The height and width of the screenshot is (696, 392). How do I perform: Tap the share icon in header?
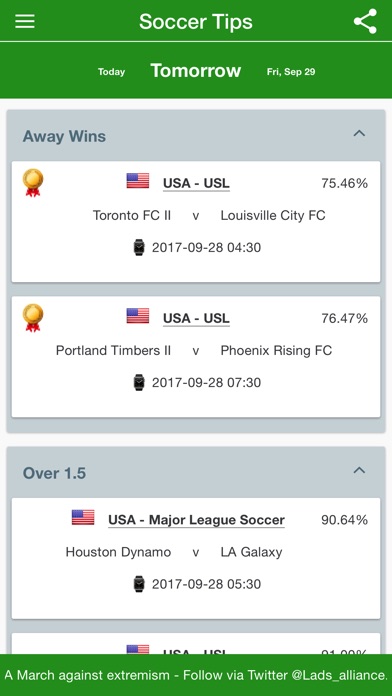coord(365,21)
